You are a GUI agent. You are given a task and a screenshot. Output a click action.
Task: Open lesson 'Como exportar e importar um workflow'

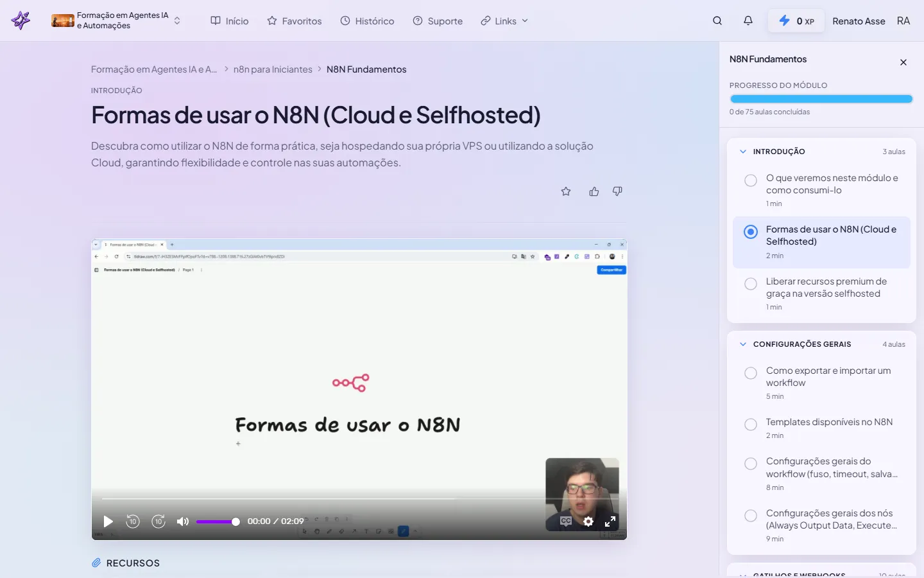[x=821, y=383]
